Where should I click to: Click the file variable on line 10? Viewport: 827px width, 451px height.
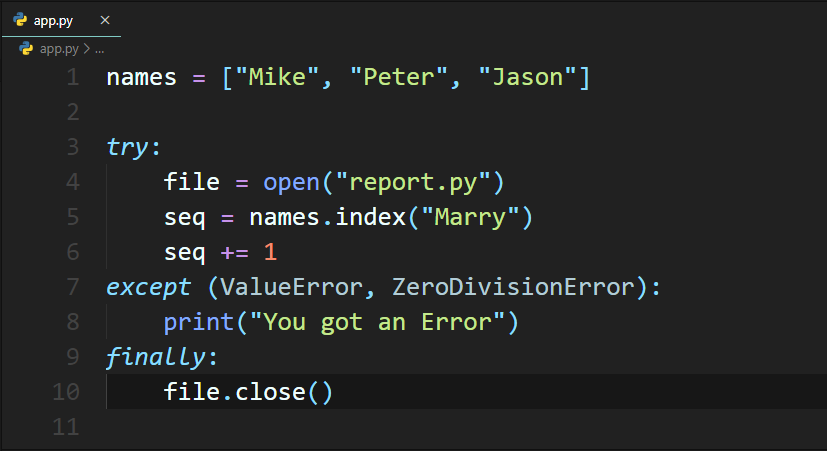[191, 392]
